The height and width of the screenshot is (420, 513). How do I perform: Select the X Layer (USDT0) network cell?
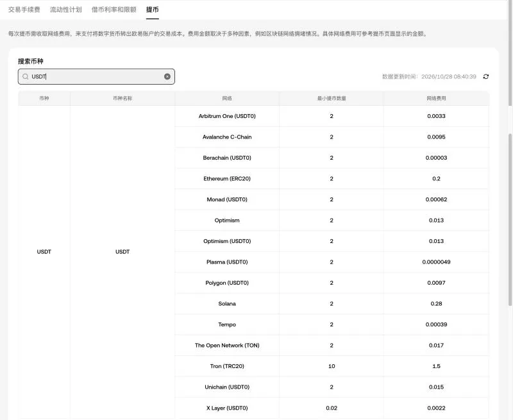point(227,408)
